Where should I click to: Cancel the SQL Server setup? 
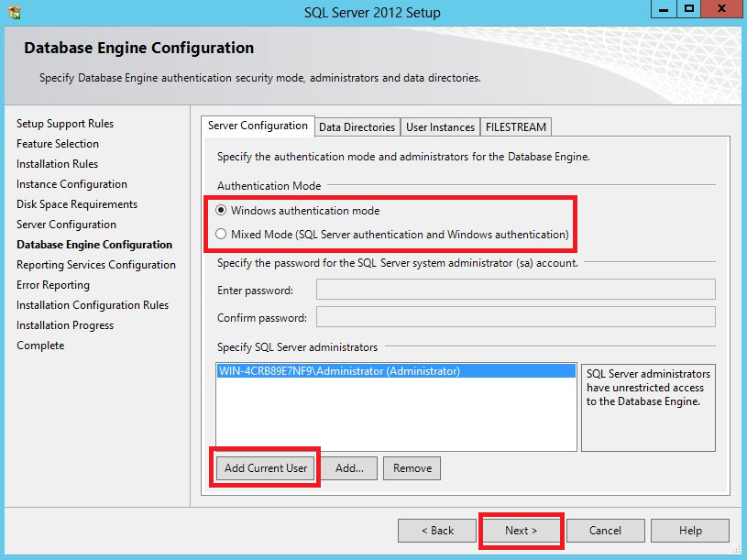click(x=605, y=531)
